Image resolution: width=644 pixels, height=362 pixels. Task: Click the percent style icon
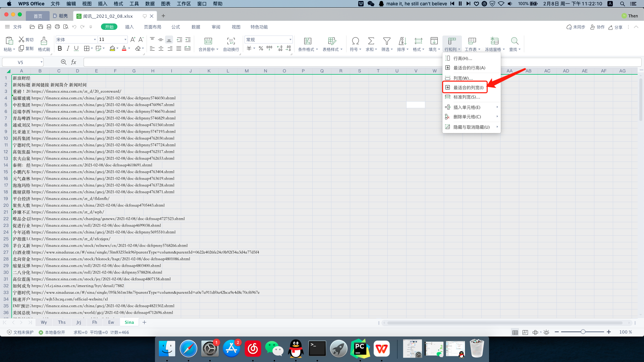(x=261, y=49)
